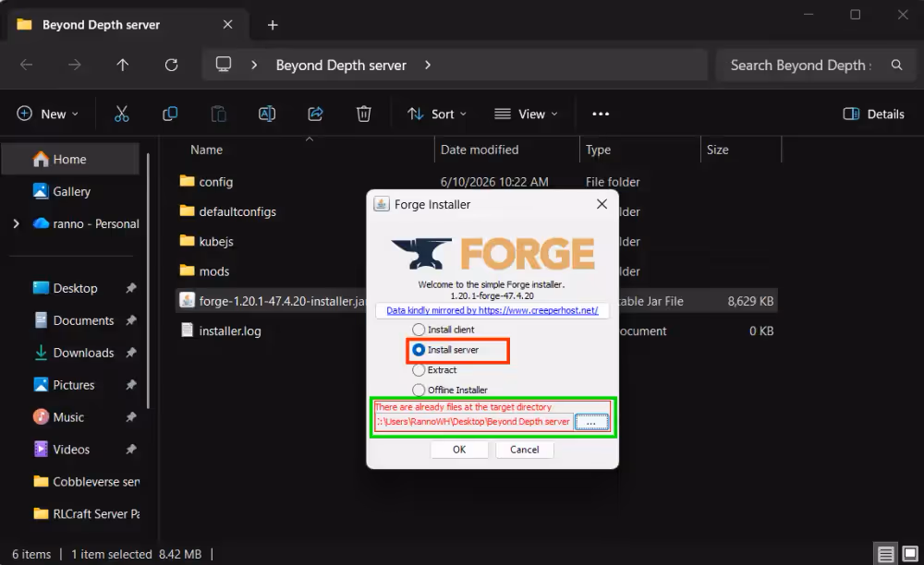The width and height of the screenshot is (924, 565).
Task: Go back with the left arrow
Action: point(27,65)
